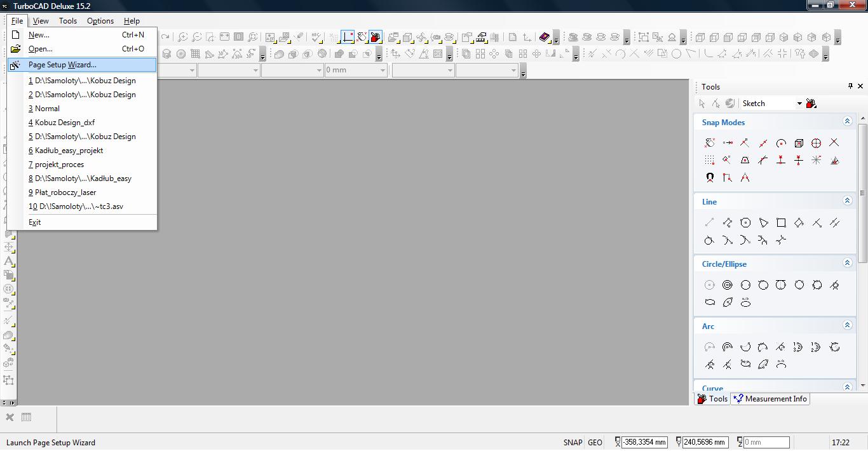This screenshot has height=451, width=868.
Task: Open the Help book icon in toolbar
Action: [x=545, y=37]
